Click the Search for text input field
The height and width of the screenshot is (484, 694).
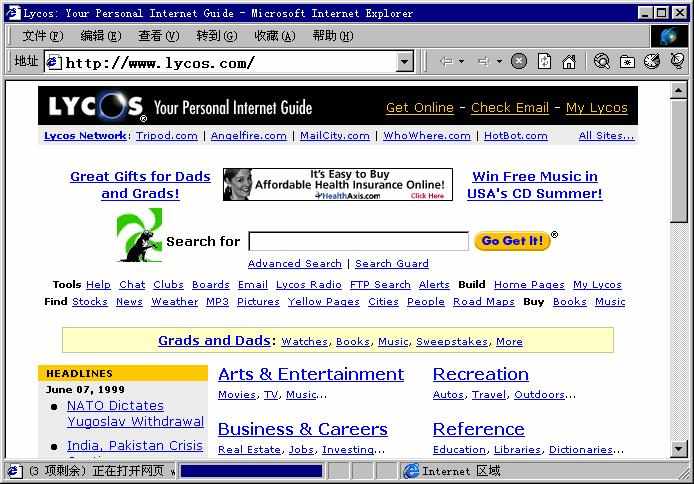359,241
